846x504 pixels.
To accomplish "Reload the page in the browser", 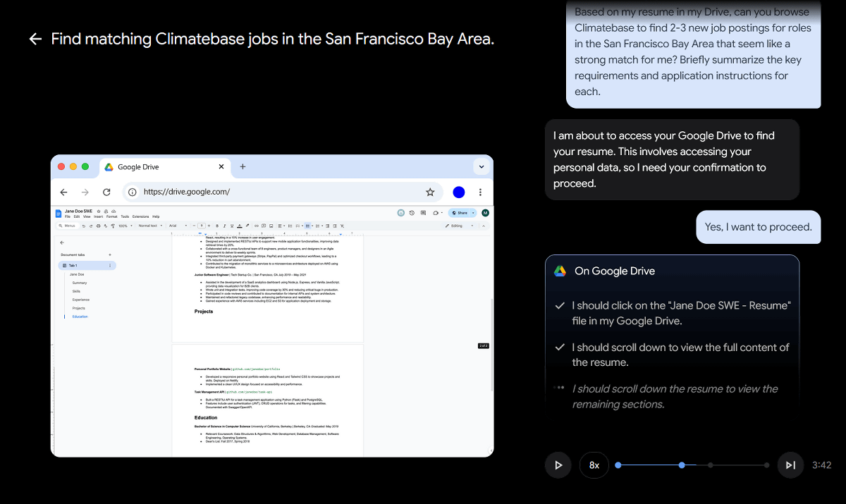I will (x=106, y=192).
